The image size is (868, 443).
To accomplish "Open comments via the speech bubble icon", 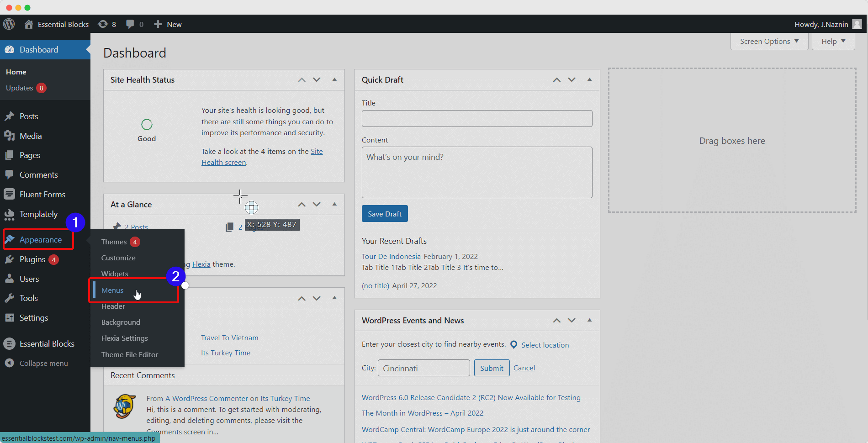I will pos(130,24).
